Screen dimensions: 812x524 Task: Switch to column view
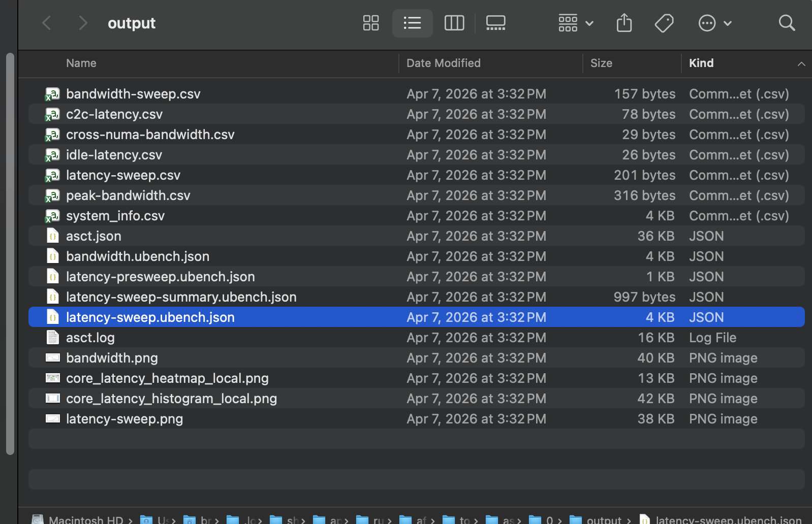click(454, 23)
